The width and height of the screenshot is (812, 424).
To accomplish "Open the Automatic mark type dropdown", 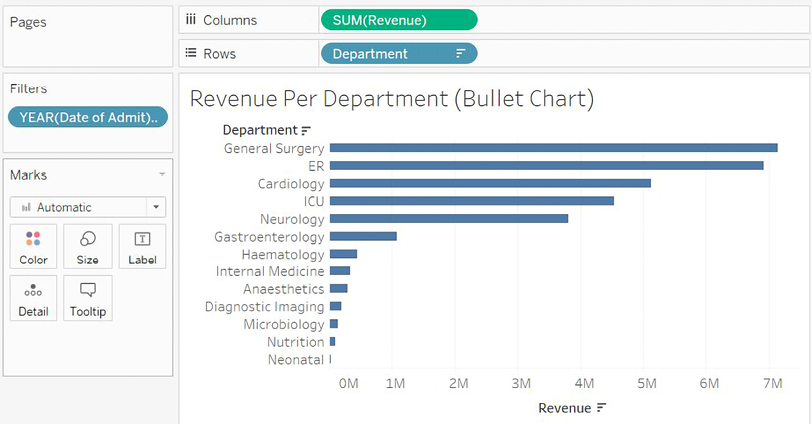I will point(87,207).
